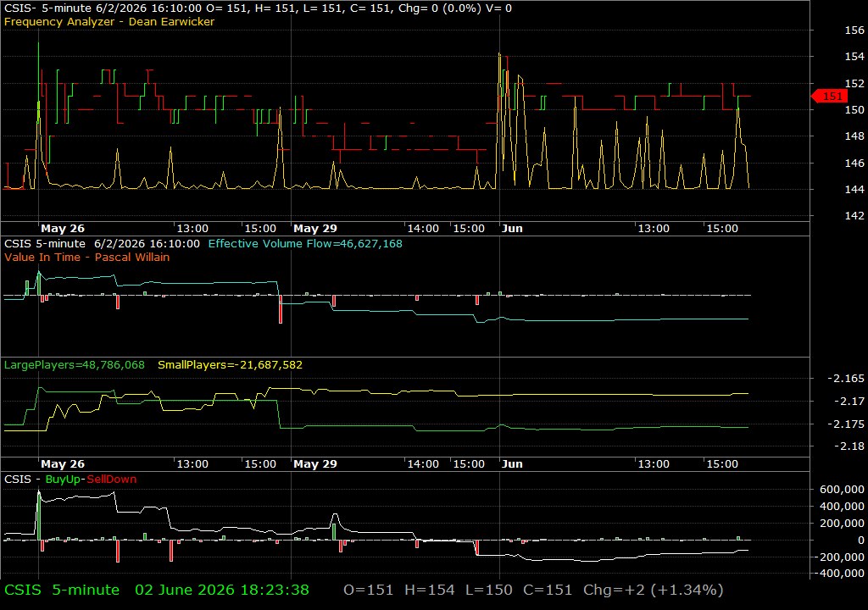The image size is (868, 610).
Task: Click the 'O=151' open value in the status bar
Action: pos(368,590)
